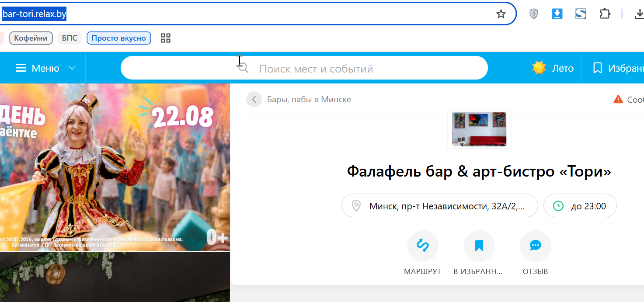Image resolution: width=644 pixels, height=302 pixels.
Task: Focus the Поиск мест и событий field
Action: pos(304,68)
